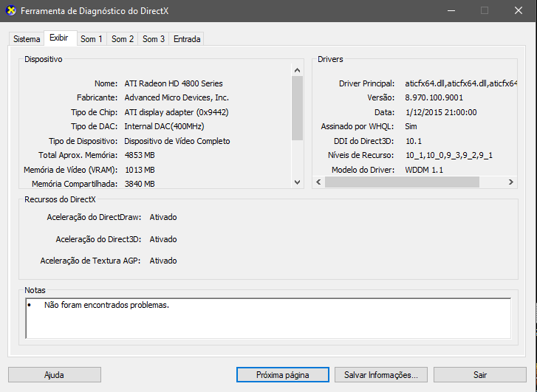The image size is (537, 392).
Task: Click the Próxima página button
Action: coord(282,375)
